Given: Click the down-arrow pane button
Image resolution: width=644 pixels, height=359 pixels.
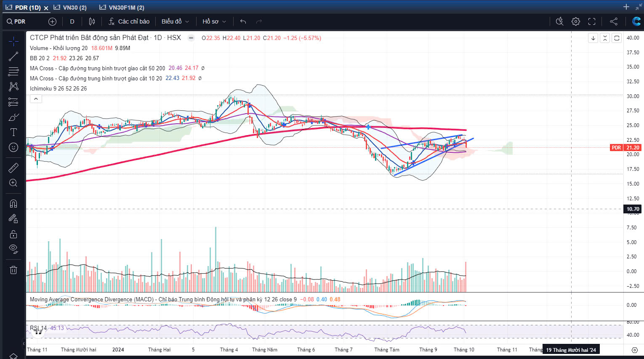Looking at the screenshot, I should [593, 38].
